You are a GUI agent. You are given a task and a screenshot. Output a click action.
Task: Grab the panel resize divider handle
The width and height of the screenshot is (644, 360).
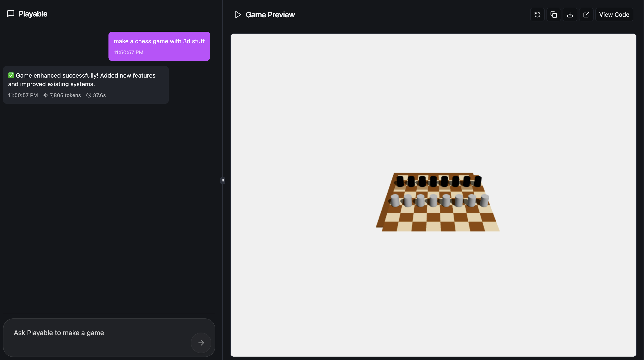[223, 180]
